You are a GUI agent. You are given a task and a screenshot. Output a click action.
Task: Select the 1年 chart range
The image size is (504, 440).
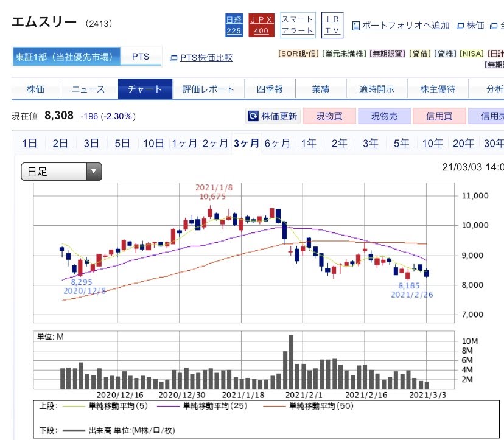[309, 144]
